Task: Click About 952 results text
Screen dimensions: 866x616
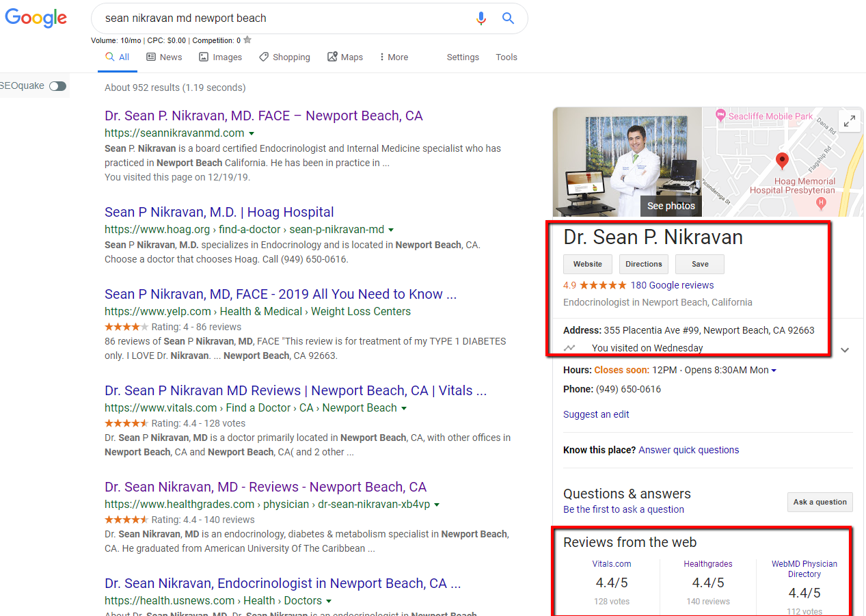Action: 175,88
